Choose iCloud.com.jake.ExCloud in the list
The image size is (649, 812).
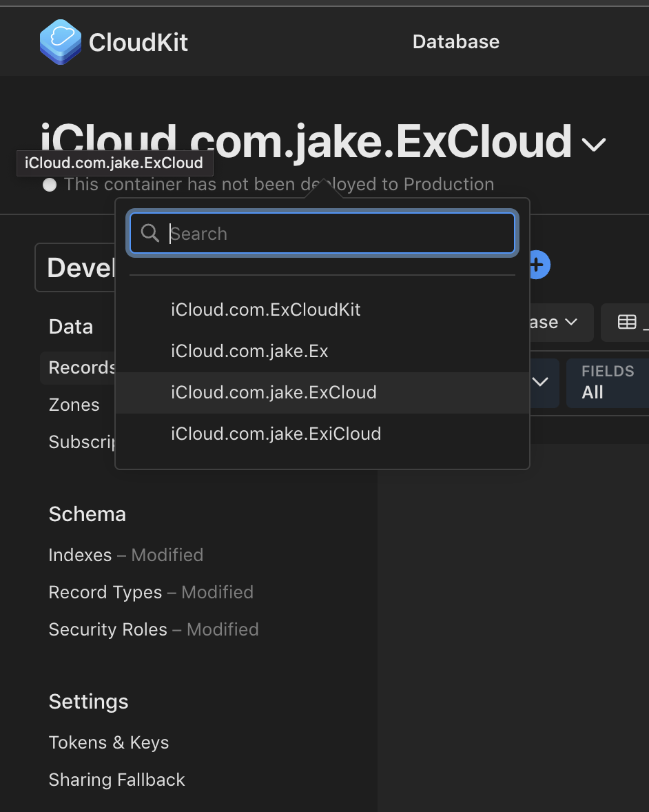tap(322, 392)
